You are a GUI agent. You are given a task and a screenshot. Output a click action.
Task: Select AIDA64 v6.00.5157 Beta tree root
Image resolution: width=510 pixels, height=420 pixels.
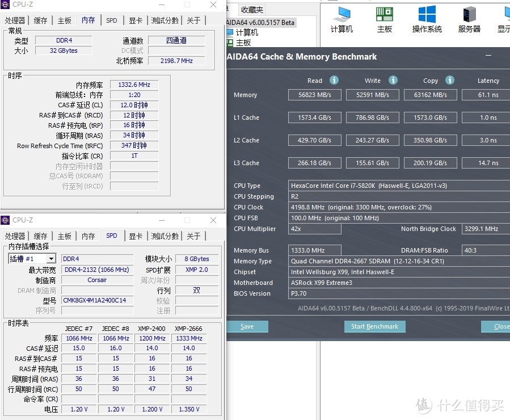point(260,23)
